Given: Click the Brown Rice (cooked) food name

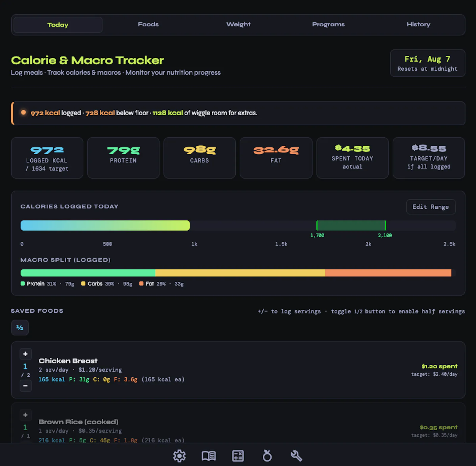Looking at the screenshot, I should (79, 422).
